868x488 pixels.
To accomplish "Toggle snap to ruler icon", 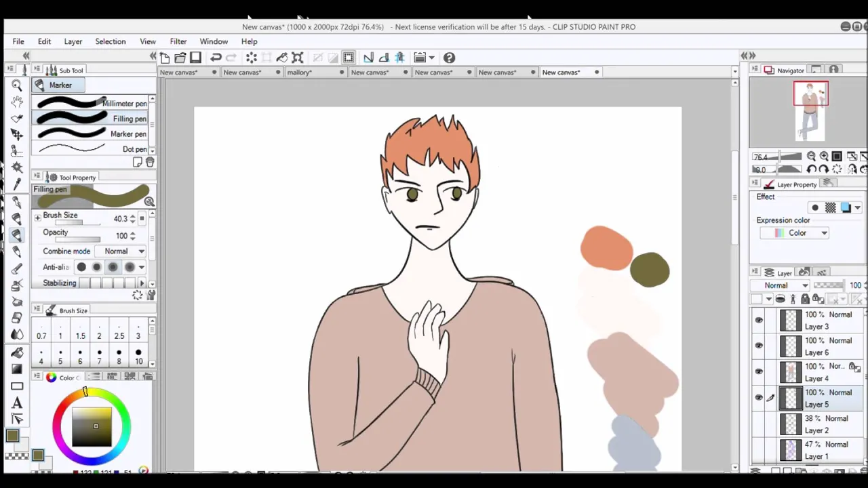I will click(x=368, y=58).
